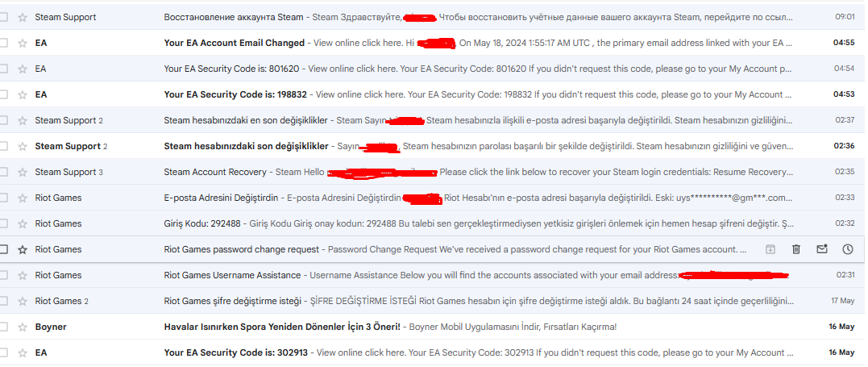Viewport: 868px width, 367px height.
Task: Open Steam Support 'Восстановление аккаунта Steam' email
Action: (x=235, y=16)
